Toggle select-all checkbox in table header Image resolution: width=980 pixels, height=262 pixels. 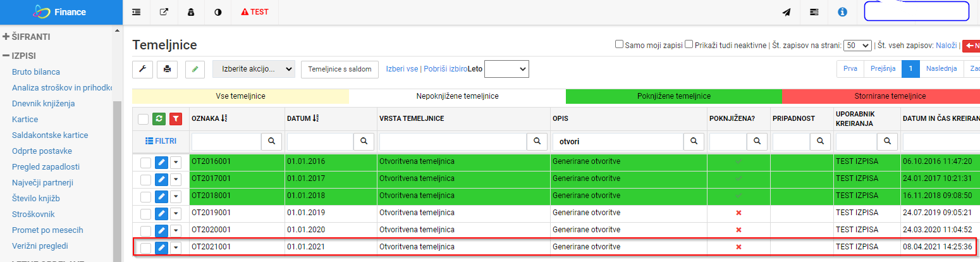point(143,119)
